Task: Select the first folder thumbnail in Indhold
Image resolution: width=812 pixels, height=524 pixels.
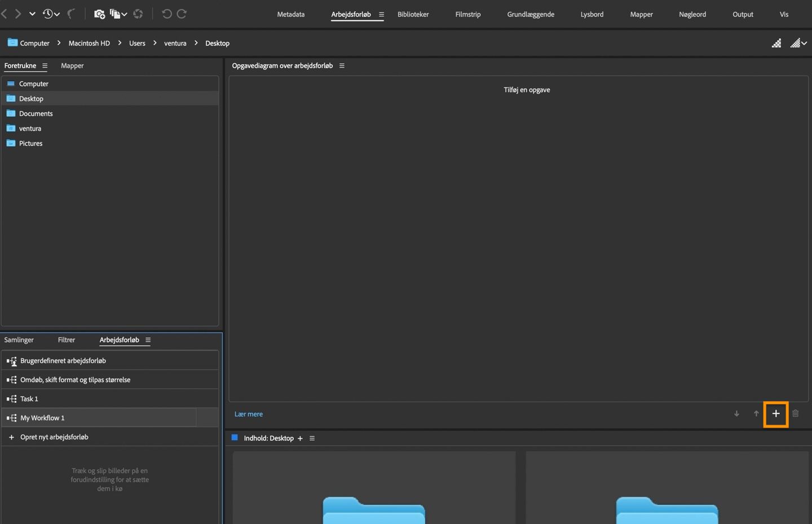Action: click(374, 488)
